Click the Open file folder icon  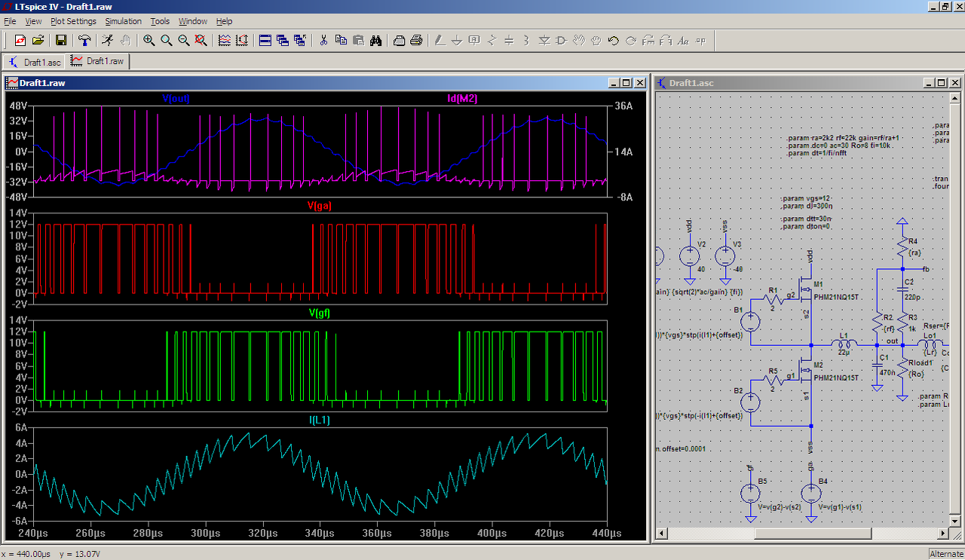pos(38,40)
